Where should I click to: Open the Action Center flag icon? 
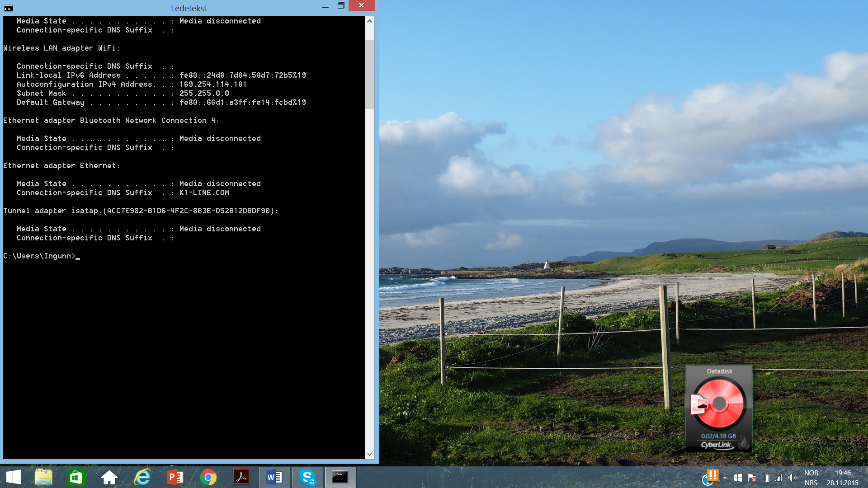pyautogui.click(x=752, y=478)
